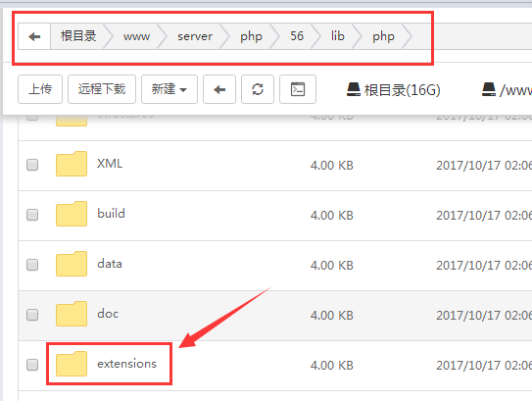Click the back arrow button beside 新建
Screen dimensions: 532x401
pyautogui.click(x=219, y=89)
